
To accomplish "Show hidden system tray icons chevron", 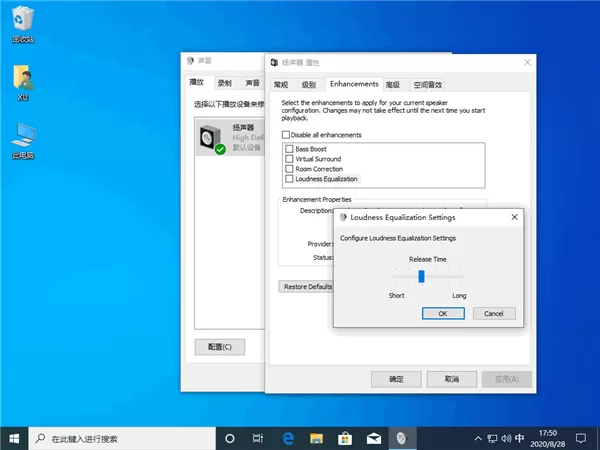I will (x=478, y=439).
